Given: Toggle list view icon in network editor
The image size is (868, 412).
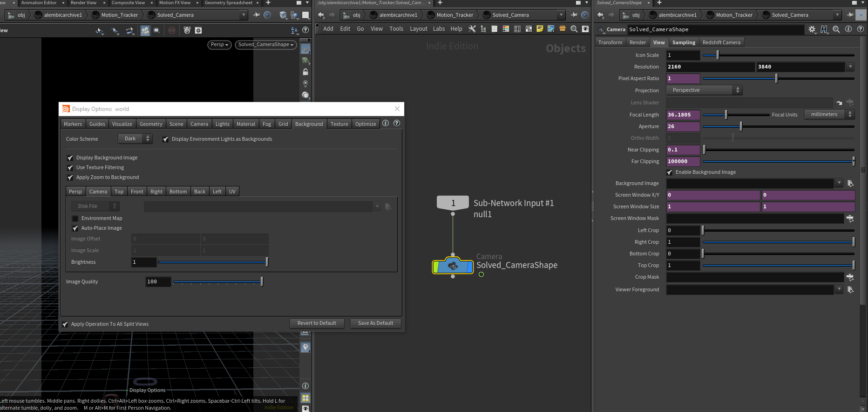Looking at the screenshot, I should (x=495, y=29).
